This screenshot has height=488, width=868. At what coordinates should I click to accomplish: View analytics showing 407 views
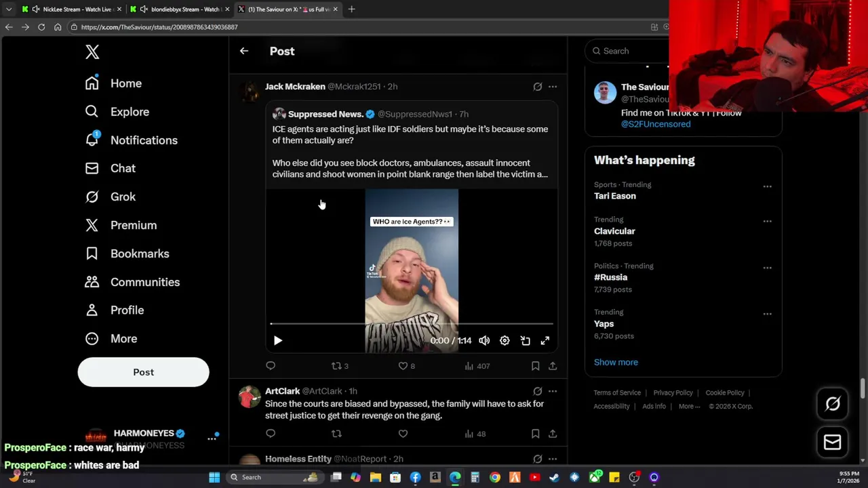point(477,366)
